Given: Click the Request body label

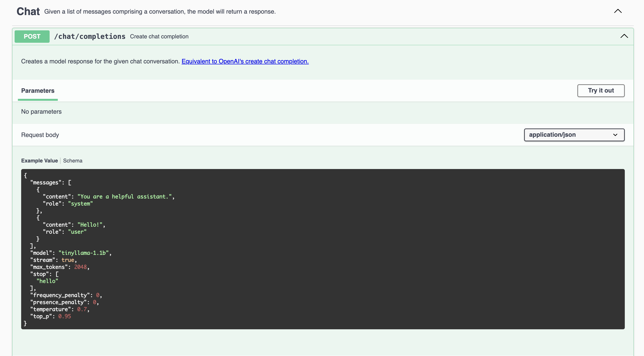Looking at the screenshot, I should point(40,135).
